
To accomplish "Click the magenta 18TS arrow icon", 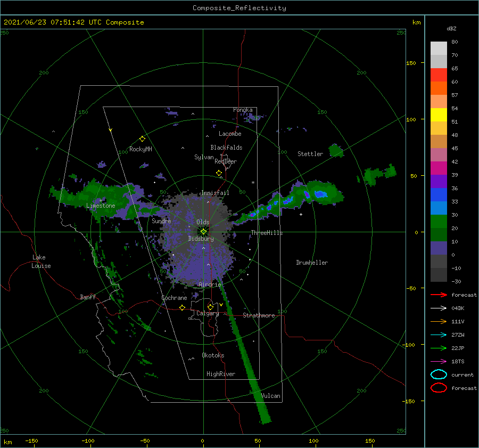I will click(439, 362).
